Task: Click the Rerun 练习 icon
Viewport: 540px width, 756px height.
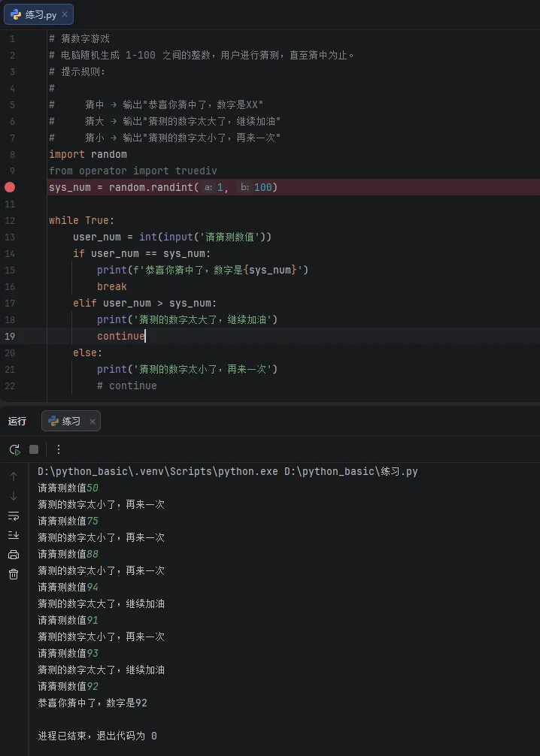Action: (14, 449)
